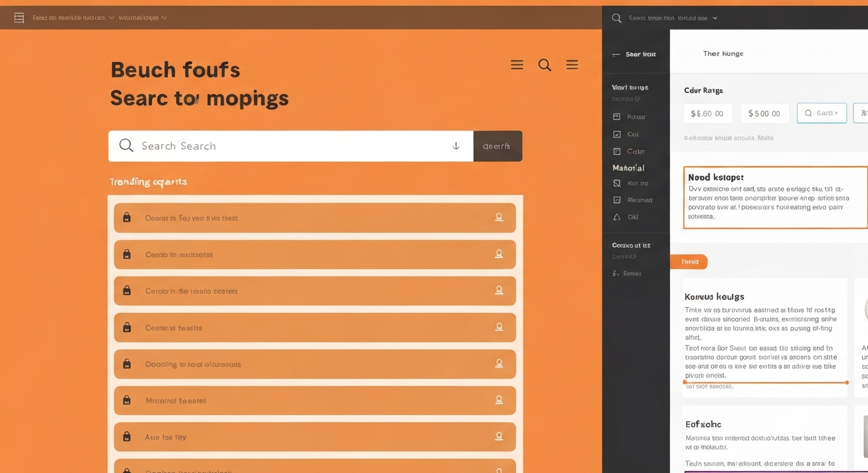Click right handle of the orange range slider
868x473 pixels.
[847, 382]
